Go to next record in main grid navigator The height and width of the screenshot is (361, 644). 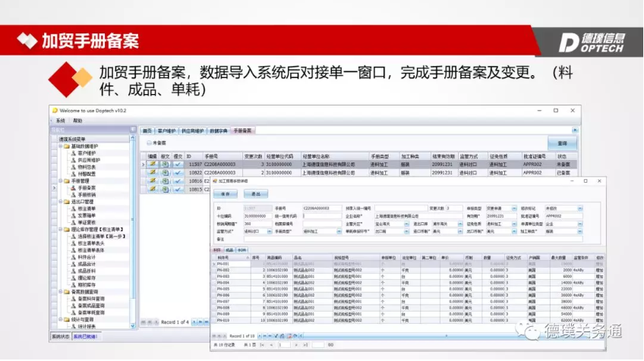194,322
